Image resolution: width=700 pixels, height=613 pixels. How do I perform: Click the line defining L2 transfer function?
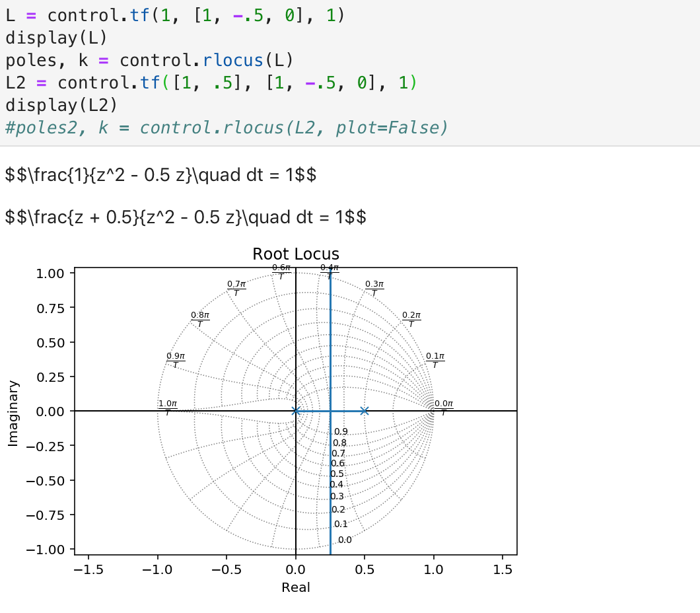[211, 83]
